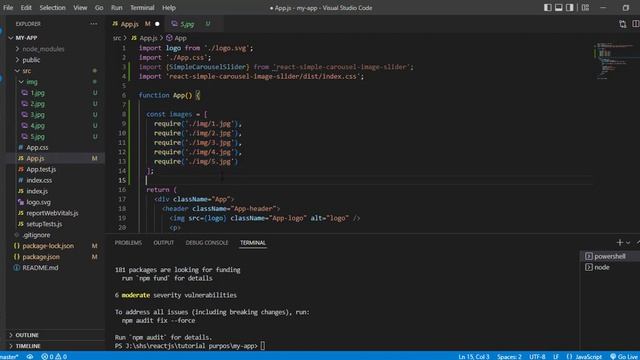Click the master branch status item
This screenshot has width=640, height=360.
click(9, 356)
